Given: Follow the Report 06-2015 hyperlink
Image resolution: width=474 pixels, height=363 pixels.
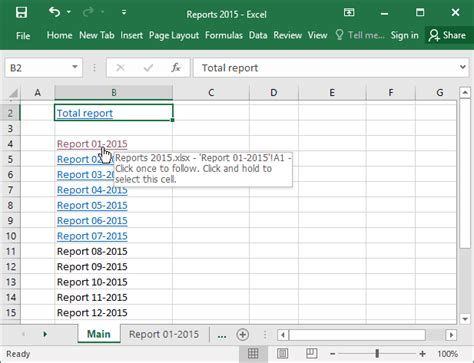Looking at the screenshot, I should 92,221.
